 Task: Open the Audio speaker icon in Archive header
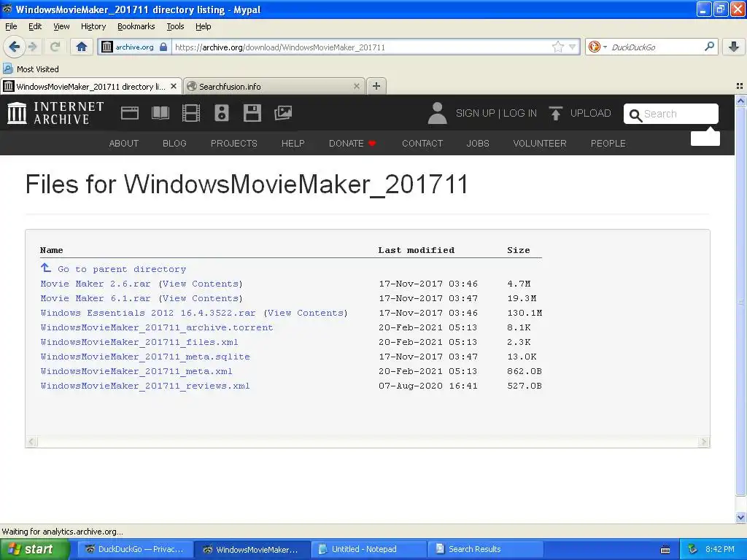pos(222,113)
